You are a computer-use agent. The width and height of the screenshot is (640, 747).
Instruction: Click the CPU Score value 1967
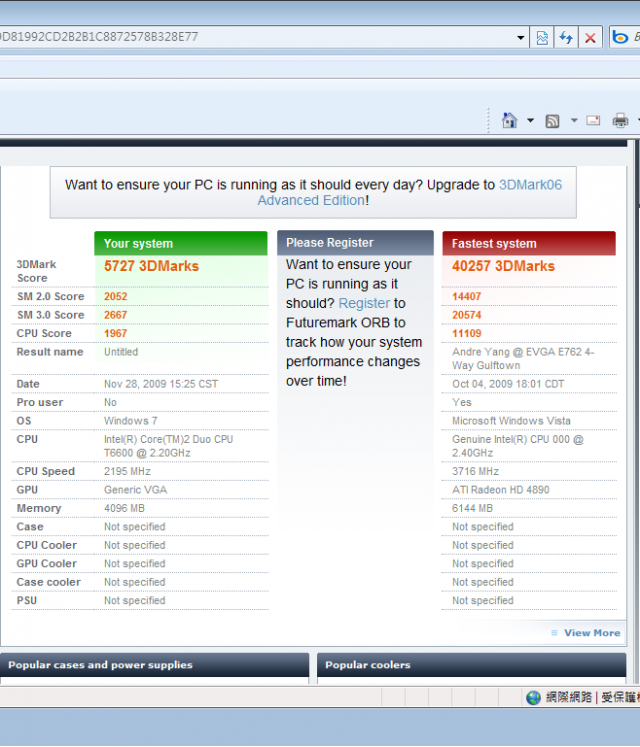[116, 333]
